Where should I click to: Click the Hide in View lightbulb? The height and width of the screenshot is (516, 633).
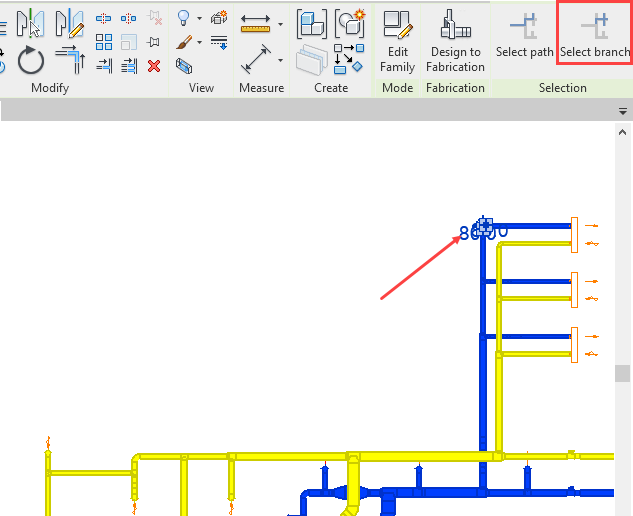[x=184, y=18]
